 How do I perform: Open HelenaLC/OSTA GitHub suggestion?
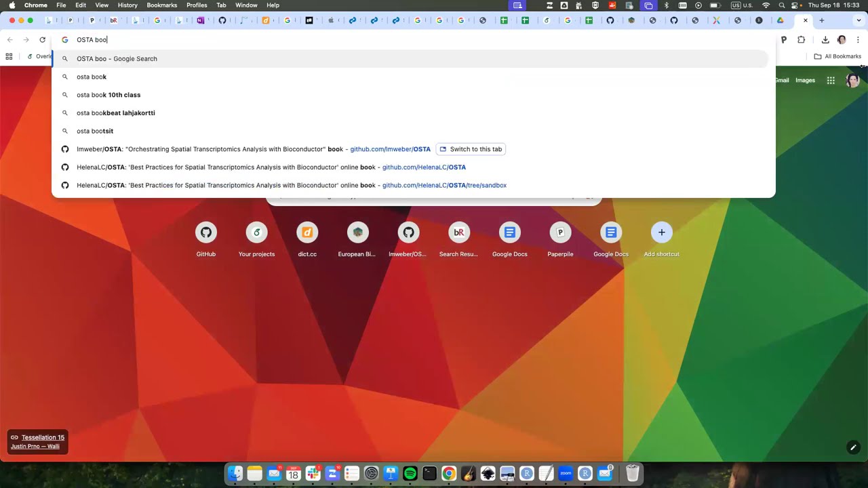(x=410, y=167)
